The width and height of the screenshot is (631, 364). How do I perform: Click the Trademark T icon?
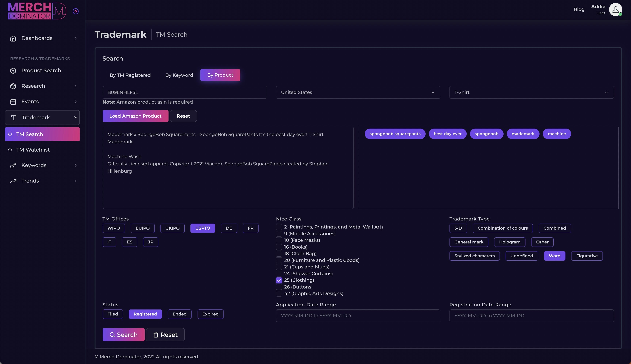click(14, 118)
